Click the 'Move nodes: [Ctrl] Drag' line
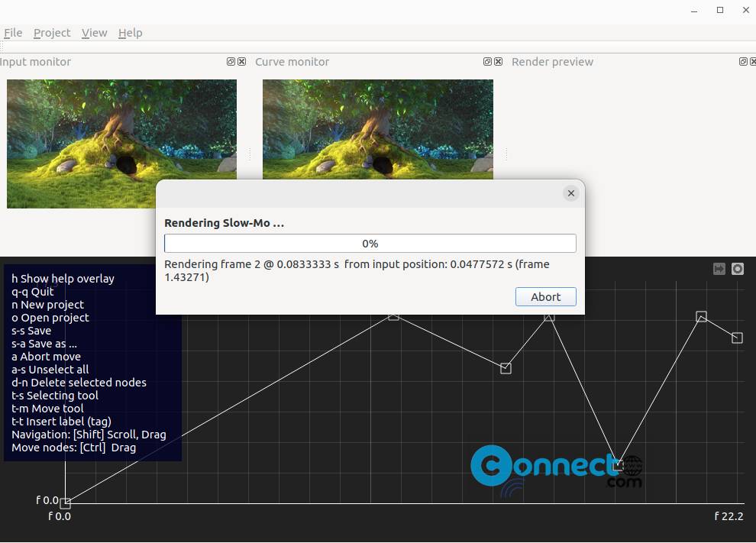The width and height of the screenshot is (756, 543). coord(74,448)
